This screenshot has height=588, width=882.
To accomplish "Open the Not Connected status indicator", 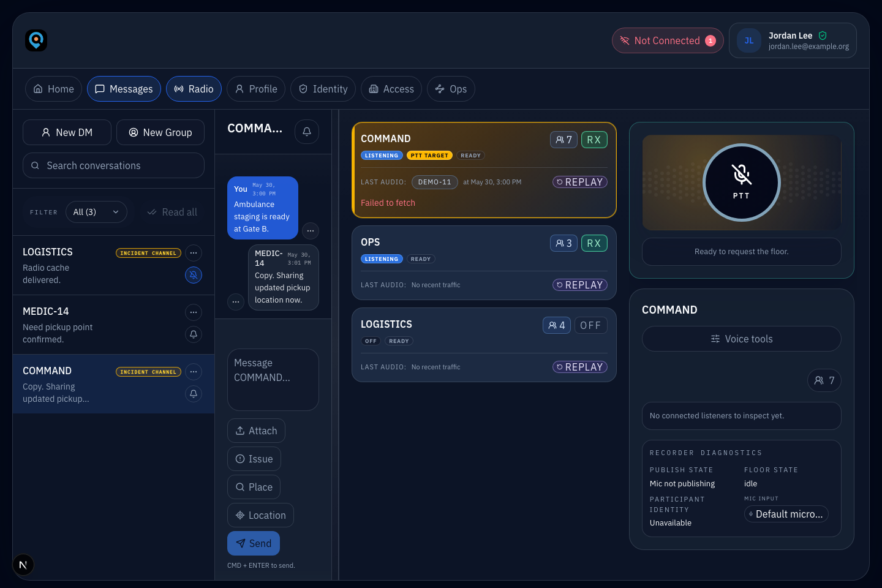I will pos(668,40).
